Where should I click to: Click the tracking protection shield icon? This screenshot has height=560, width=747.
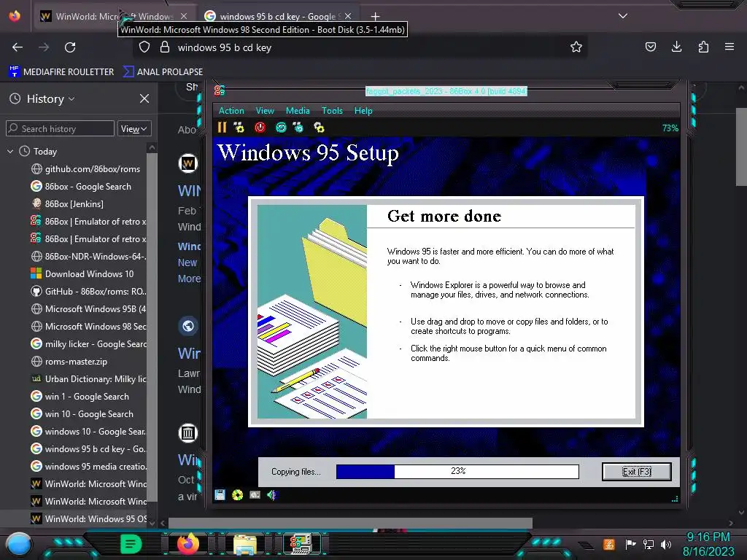click(x=144, y=47)
